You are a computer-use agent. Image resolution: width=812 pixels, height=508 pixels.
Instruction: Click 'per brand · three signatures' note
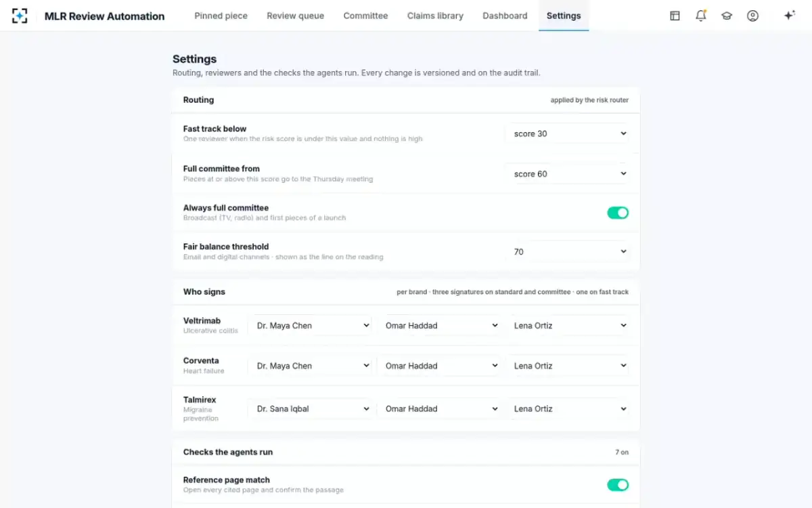513,293
